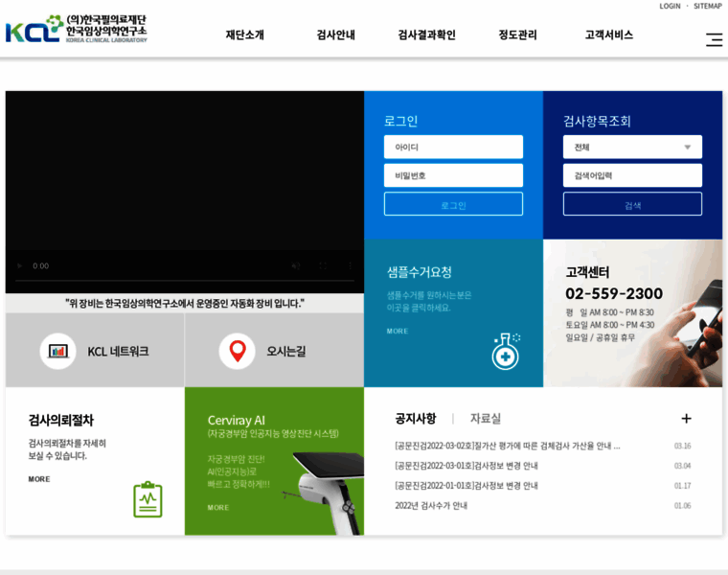Switch to the 자료실 tab
Viewport: 728px width, 575px height.
(486, 419)
